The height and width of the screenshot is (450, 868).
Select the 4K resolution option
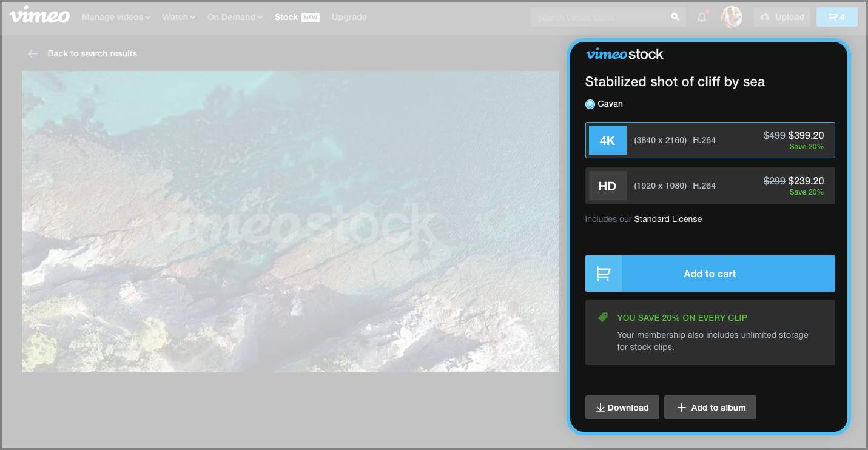click(710, 140)
